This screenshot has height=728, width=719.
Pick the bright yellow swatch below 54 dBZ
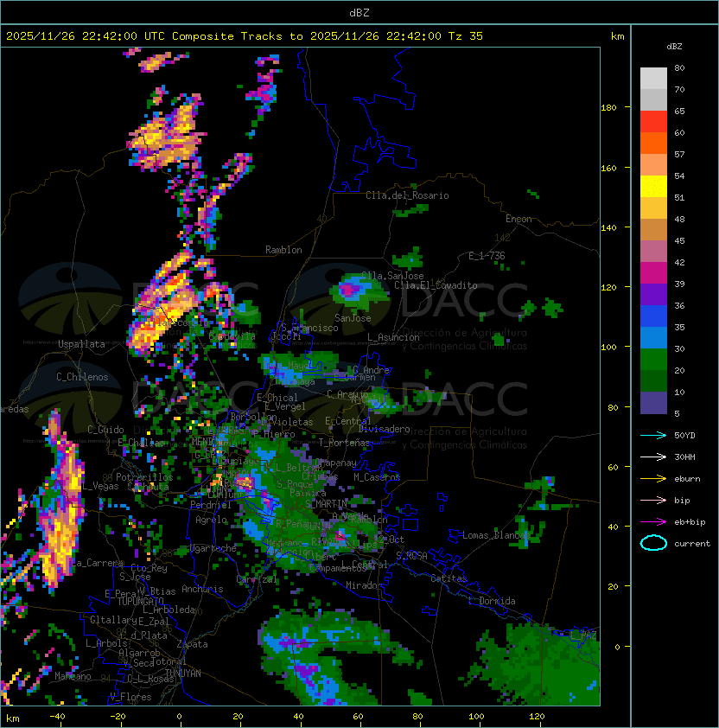click(x=653, y=187)
